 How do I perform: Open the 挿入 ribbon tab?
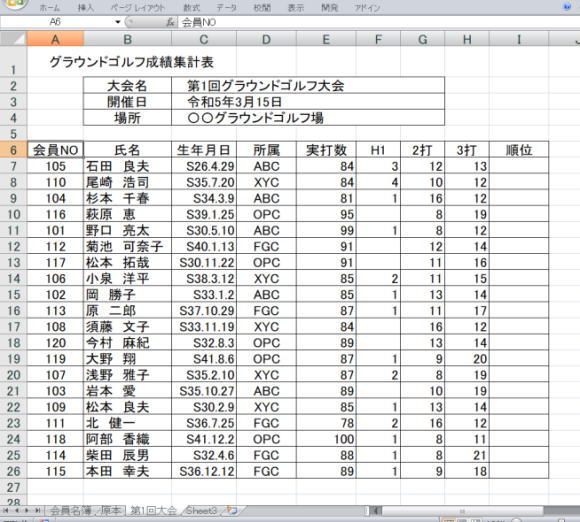pyautogui.click(x=86, y=8)
